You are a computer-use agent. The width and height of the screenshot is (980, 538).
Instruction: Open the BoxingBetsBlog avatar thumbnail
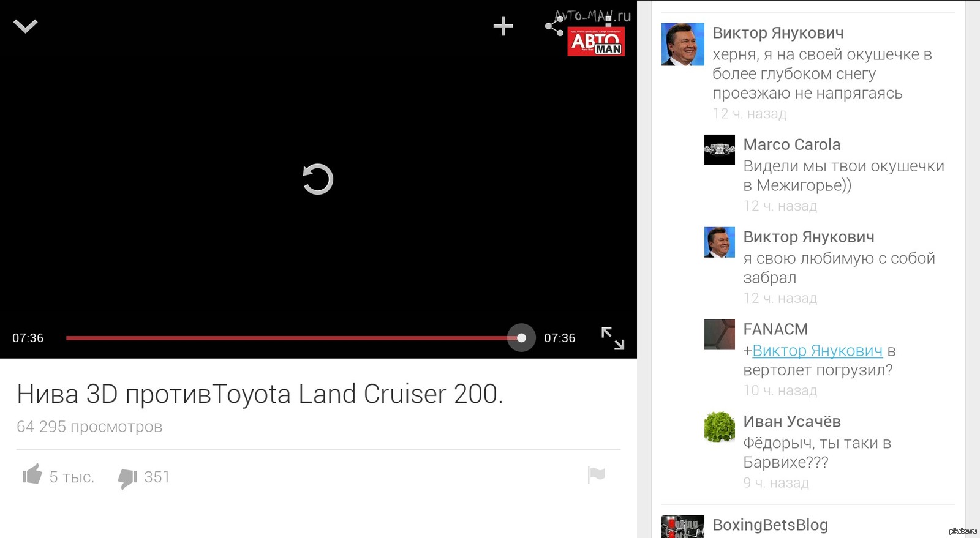(x=682, y=526)
